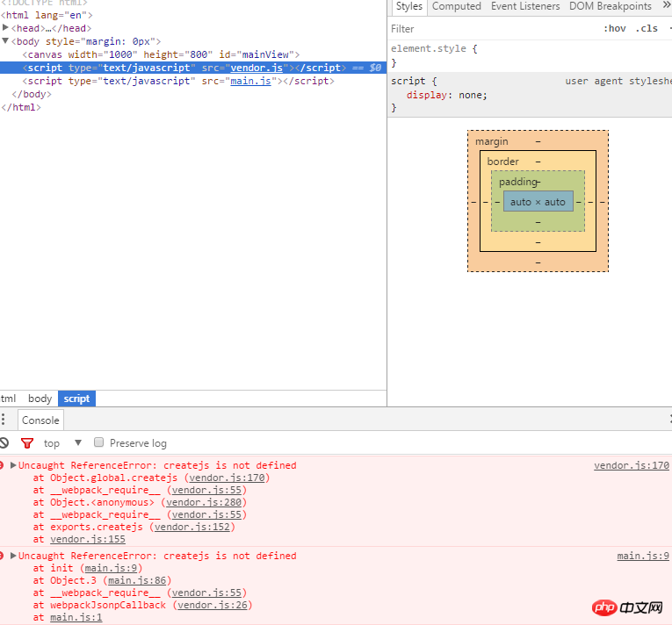Open the DOM Breakpoints tab
The width and height of the screenshot is (672, 625).
[611, 6]
